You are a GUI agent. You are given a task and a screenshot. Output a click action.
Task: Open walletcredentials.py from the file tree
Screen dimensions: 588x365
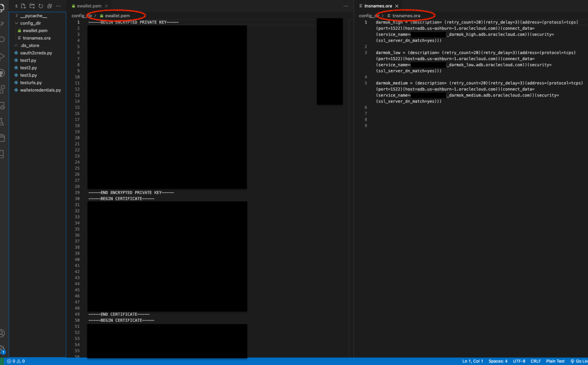click(40, 90)
